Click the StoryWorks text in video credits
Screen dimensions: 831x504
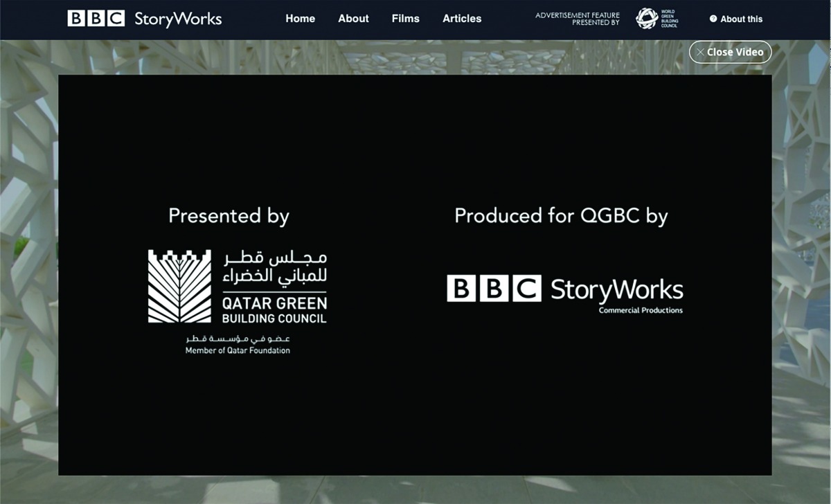616,289
